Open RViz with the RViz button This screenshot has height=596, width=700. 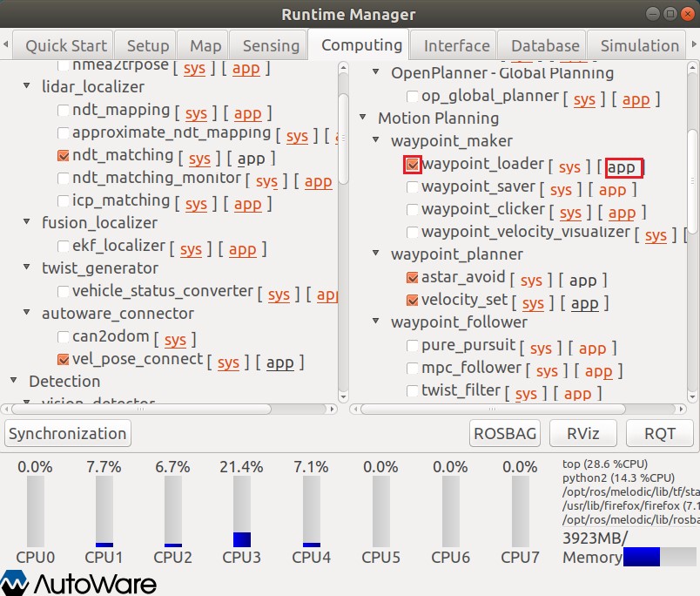coord(583,433)
